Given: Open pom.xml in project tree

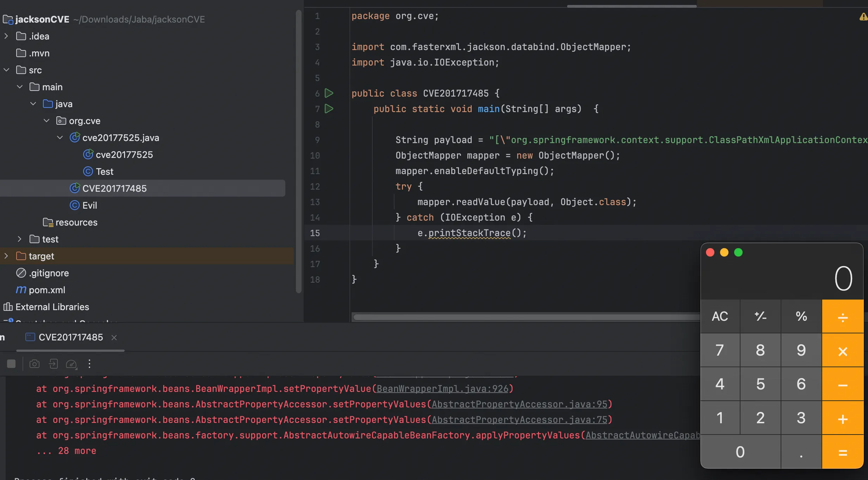Looking at the screenshot, I should (47, 290).
